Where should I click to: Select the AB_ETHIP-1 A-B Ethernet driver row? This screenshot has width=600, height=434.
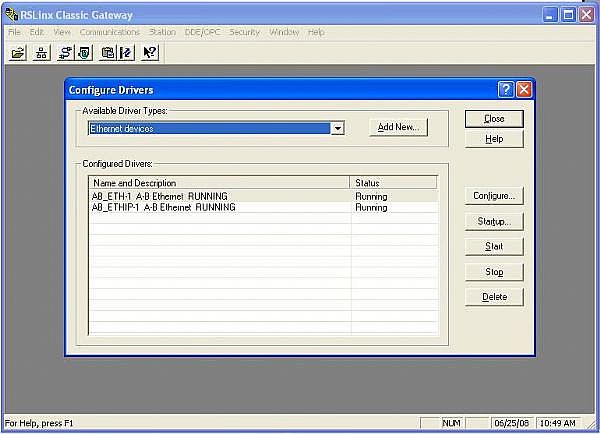click(264, 207)
